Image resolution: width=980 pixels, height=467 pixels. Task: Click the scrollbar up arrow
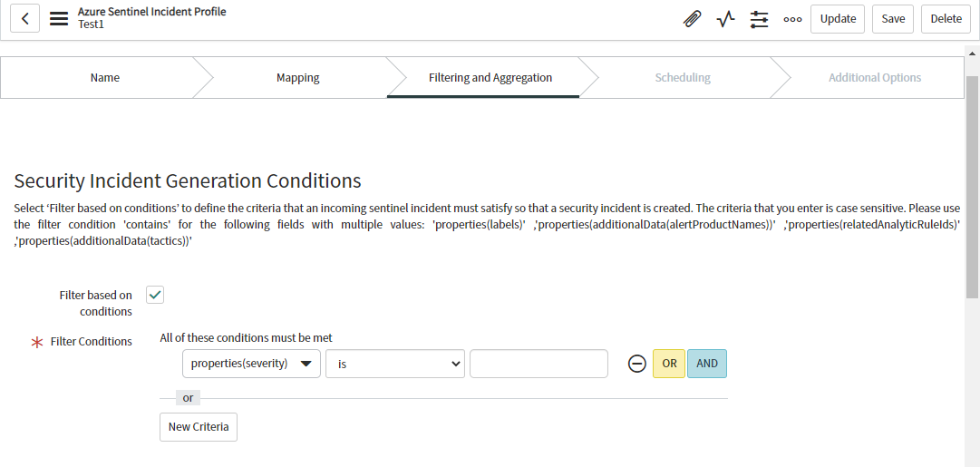pyautogui.click(x=973, y=54)
